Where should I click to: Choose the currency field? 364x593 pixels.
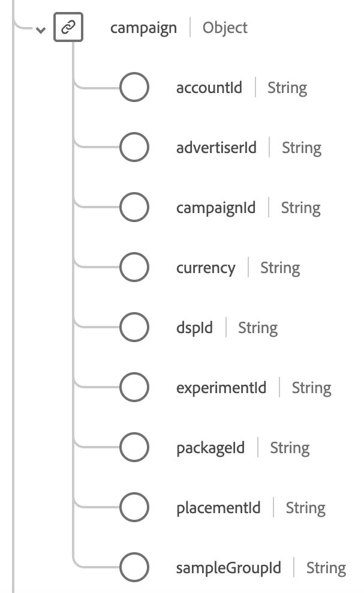click(206, 268)
